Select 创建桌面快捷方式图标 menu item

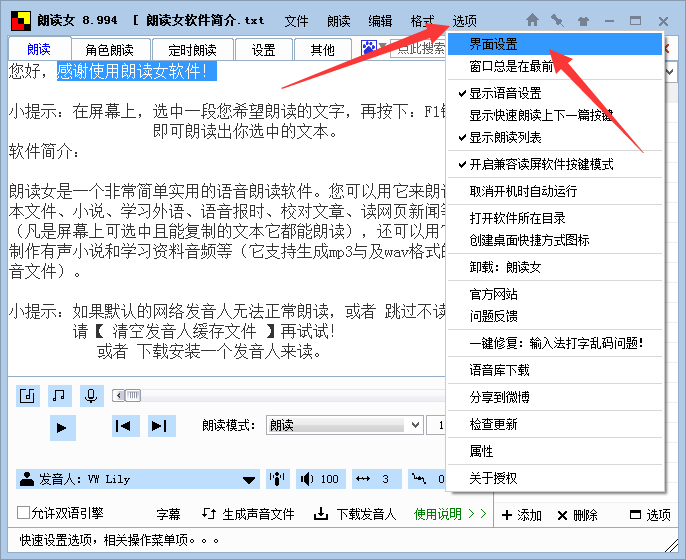tap(555, 240)
